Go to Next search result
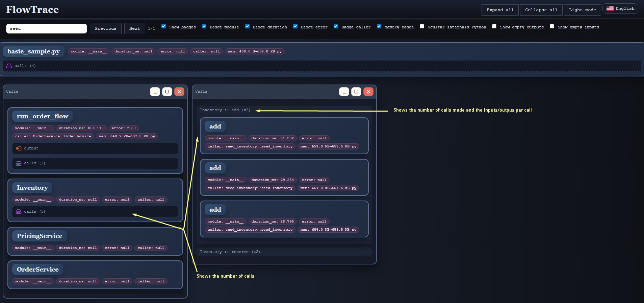The height and width of the screenshot is (303, 644). (134, 28)
